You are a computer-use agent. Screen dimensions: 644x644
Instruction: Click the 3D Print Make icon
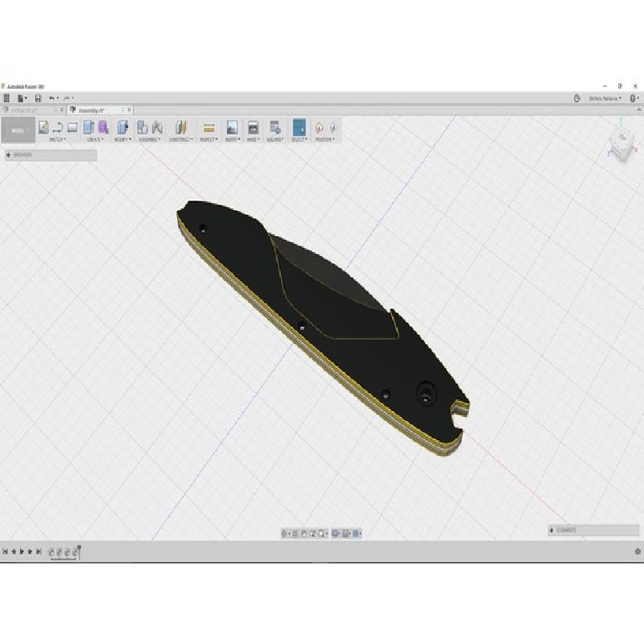tap(253, 127)
